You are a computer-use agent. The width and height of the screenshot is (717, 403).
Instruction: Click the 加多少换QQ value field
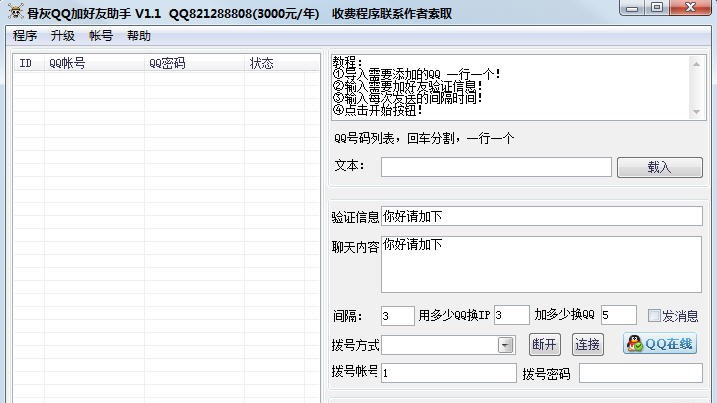619,315
